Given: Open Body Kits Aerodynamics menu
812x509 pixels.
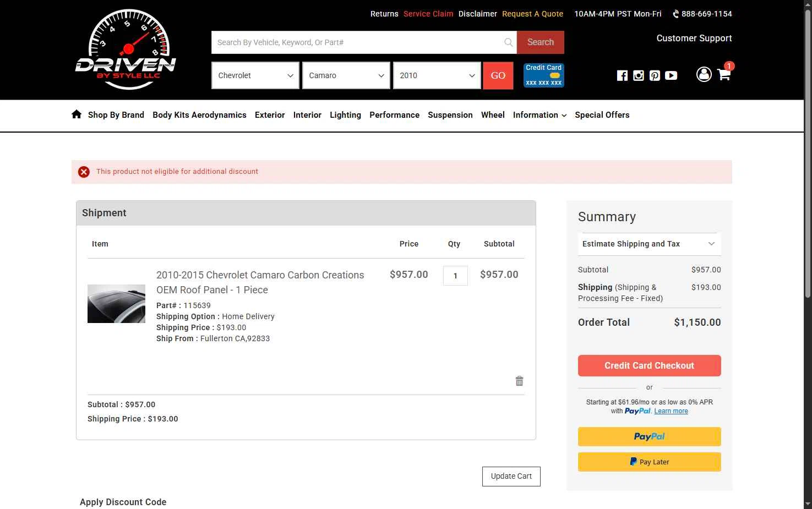Looking at the screenshot, I should (x=199, y=115).
